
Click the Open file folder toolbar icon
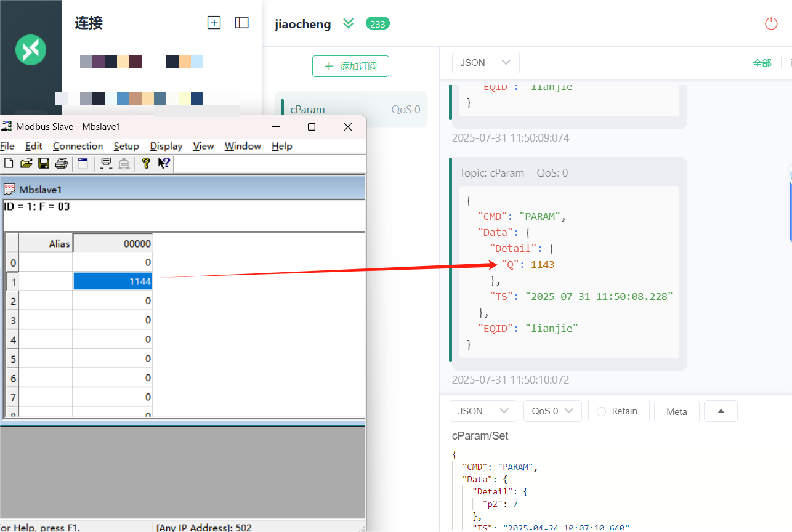(26, 163)
